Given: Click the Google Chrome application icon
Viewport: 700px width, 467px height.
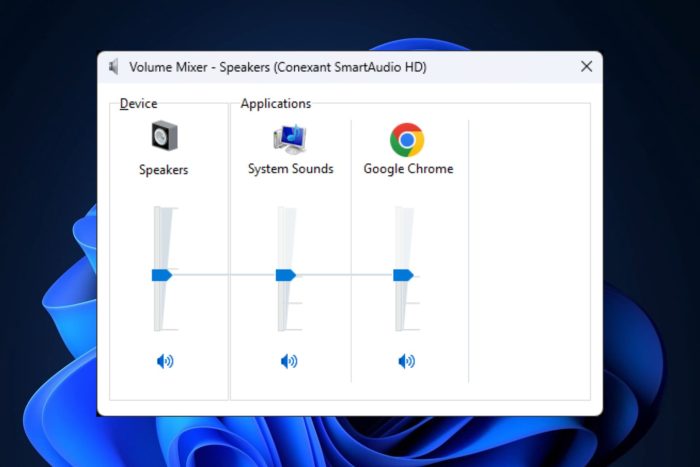Looking at the screenshot, I should tap(407, 140).
